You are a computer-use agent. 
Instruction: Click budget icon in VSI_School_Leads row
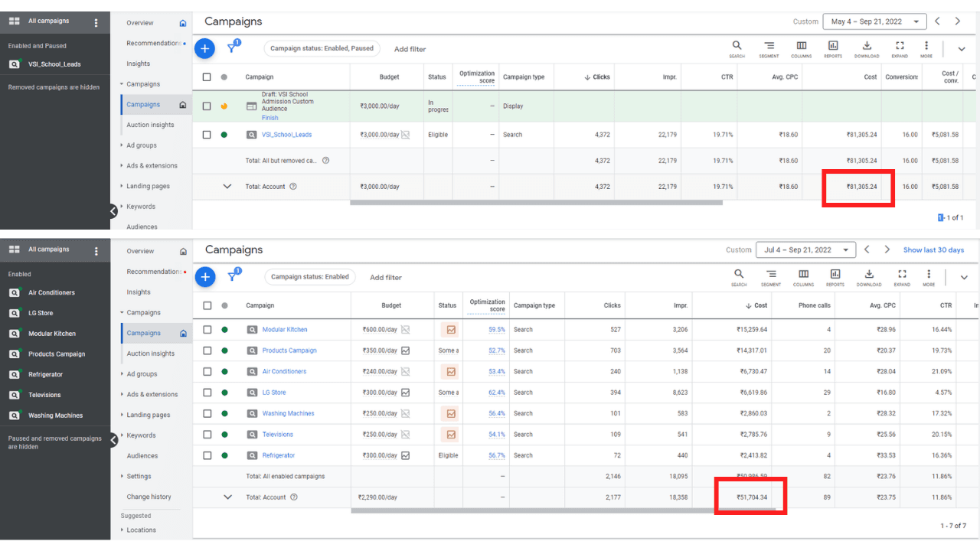click(x=405, y=135)
